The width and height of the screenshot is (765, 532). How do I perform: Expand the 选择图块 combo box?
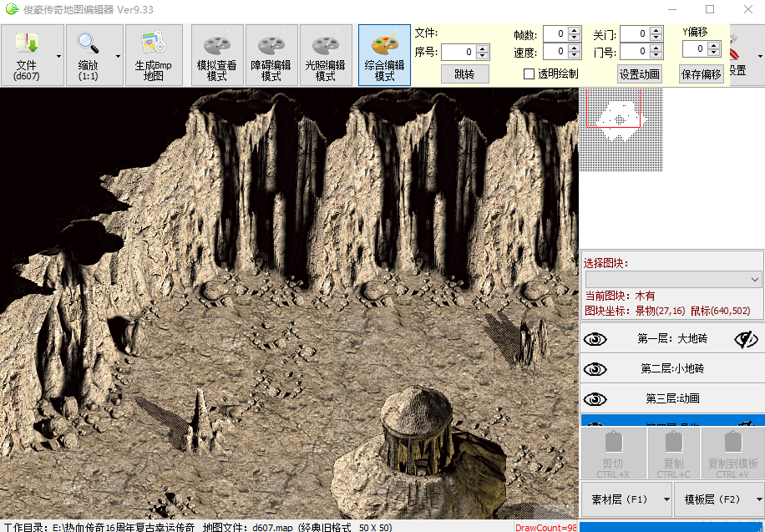click(755, 280)
